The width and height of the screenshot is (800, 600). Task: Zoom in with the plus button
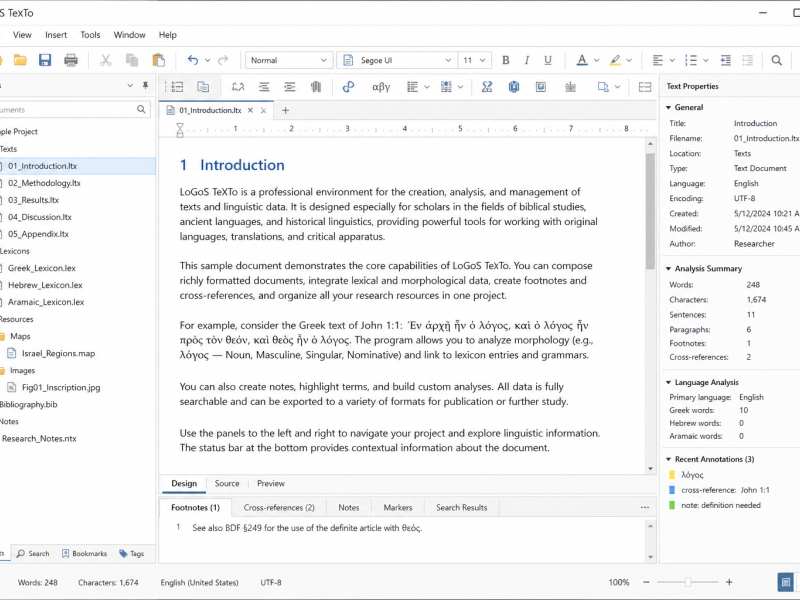729,582
